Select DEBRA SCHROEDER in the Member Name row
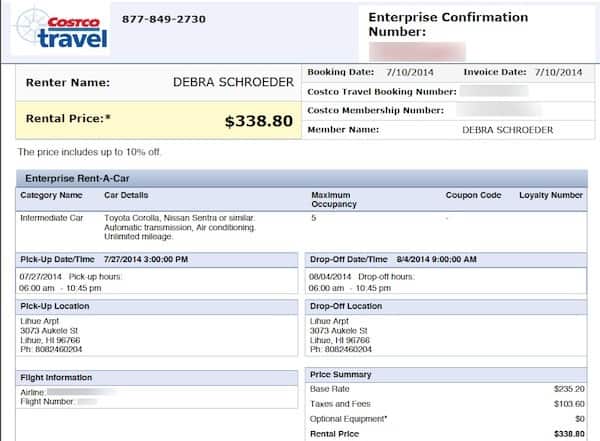Image resolution: width=600 pixels, height=441 pixels. (508, 130)
